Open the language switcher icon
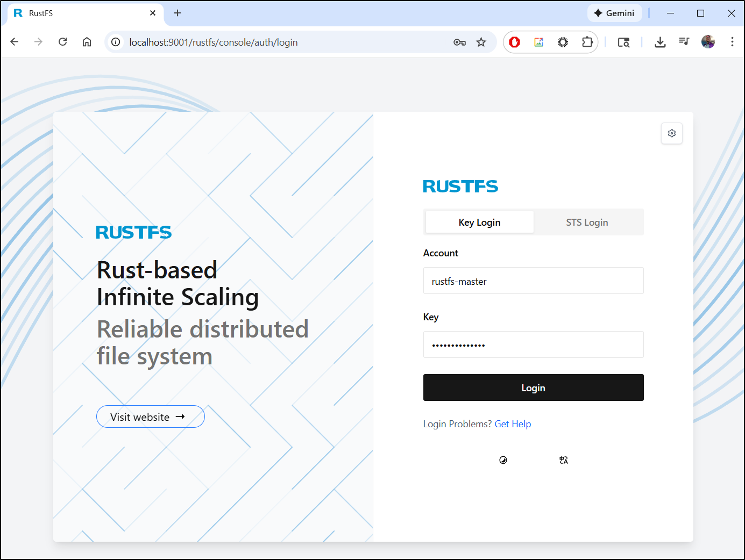This screenshot has width=745, height=560. [x=563, y=460]
